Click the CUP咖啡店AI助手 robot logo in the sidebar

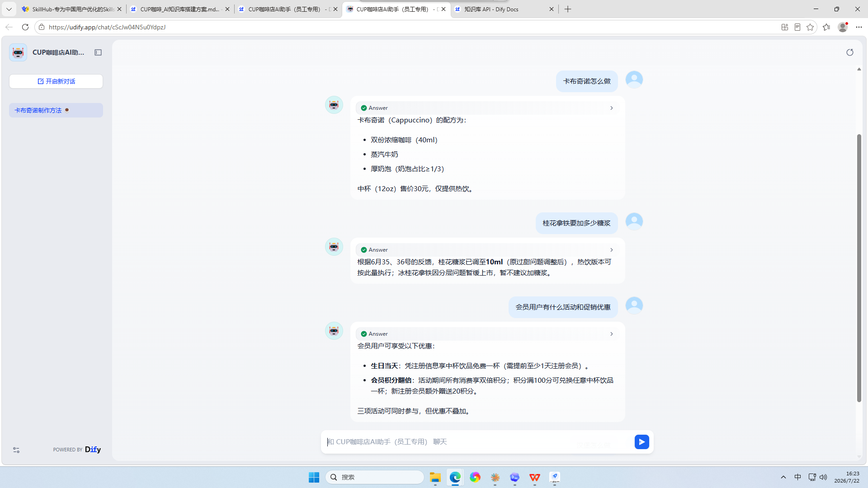pyautogui.click(x=18, y=52)
